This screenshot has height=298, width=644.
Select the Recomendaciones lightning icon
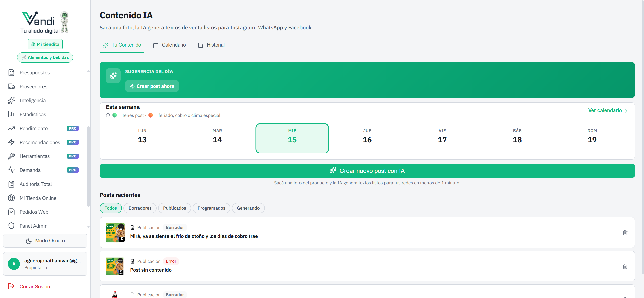click(11, 142)
